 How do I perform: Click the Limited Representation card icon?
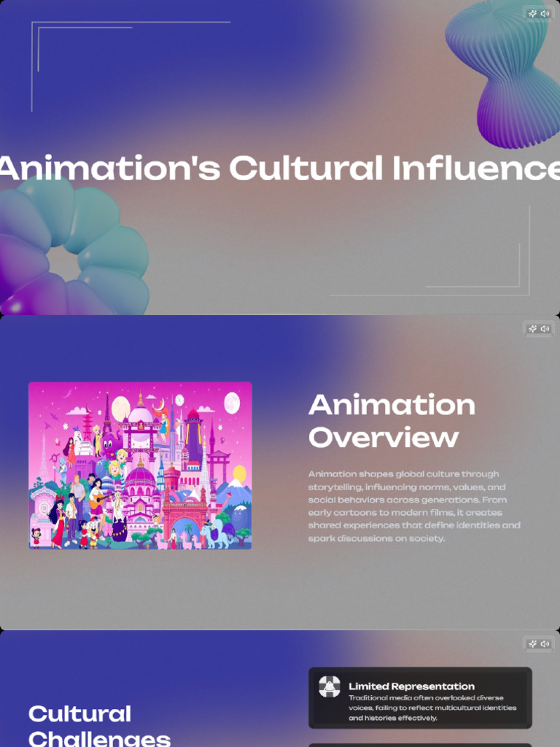point(330,686)
